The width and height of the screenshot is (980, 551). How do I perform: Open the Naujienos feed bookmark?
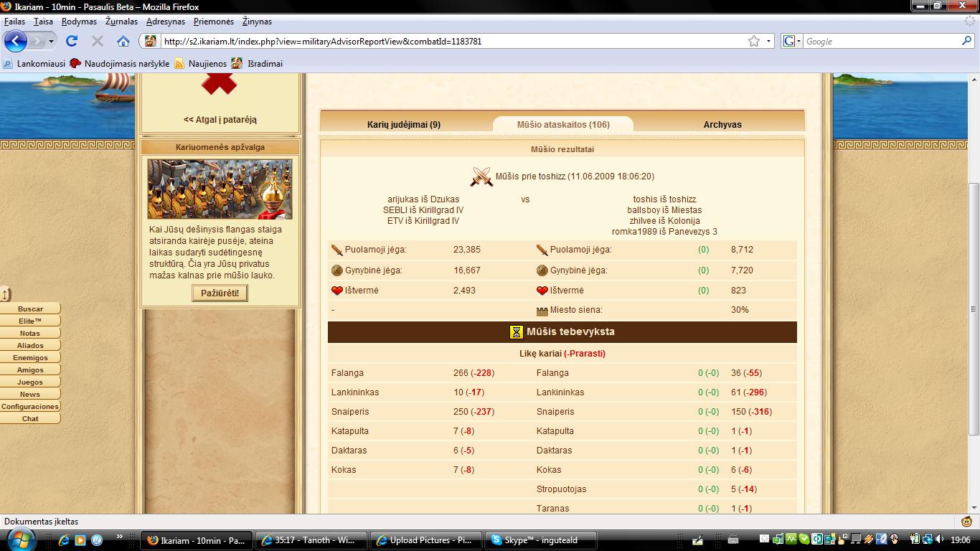(x=200, y=63)
